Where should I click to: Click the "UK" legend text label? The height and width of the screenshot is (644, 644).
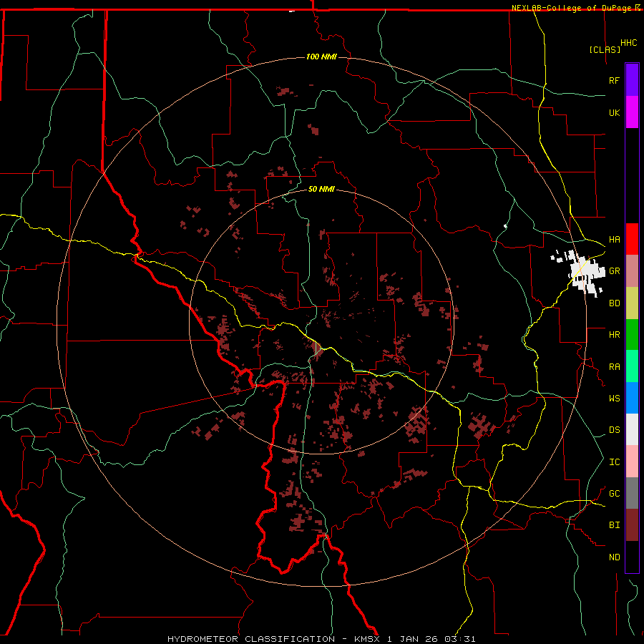point(615,112)
